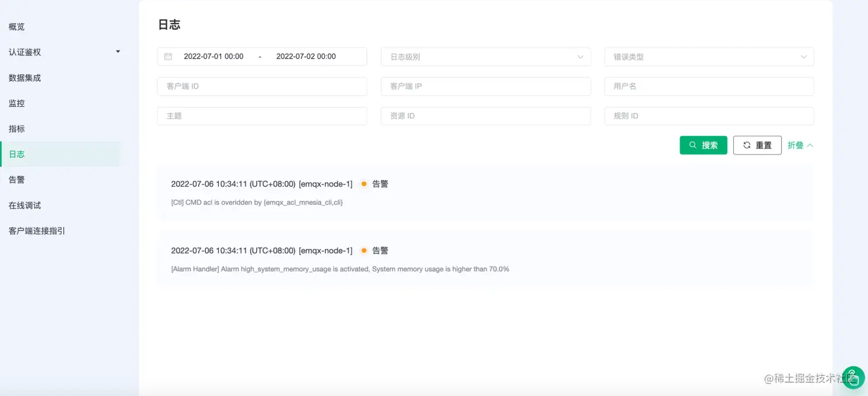Image resolution: width=868 pixels, height=396 pixels.
Task: Click 告警 label on the Alarm Handler log entry
Action: [380, 251]
